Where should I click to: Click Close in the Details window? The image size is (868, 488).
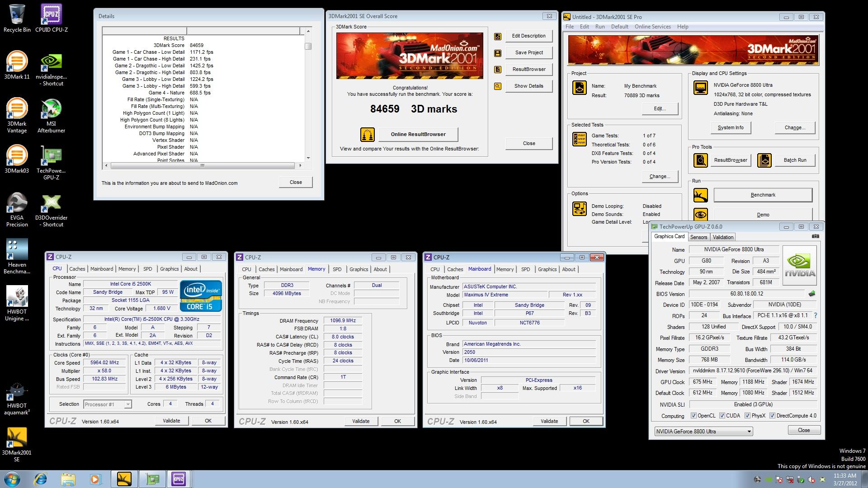[x=296, y=183]
